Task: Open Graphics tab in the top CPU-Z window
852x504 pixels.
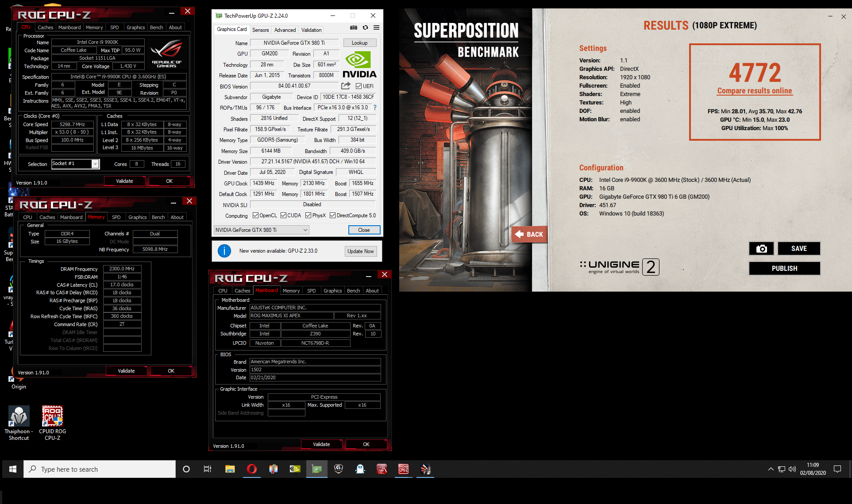Action: pyautogui.click(x=135, y=27)
